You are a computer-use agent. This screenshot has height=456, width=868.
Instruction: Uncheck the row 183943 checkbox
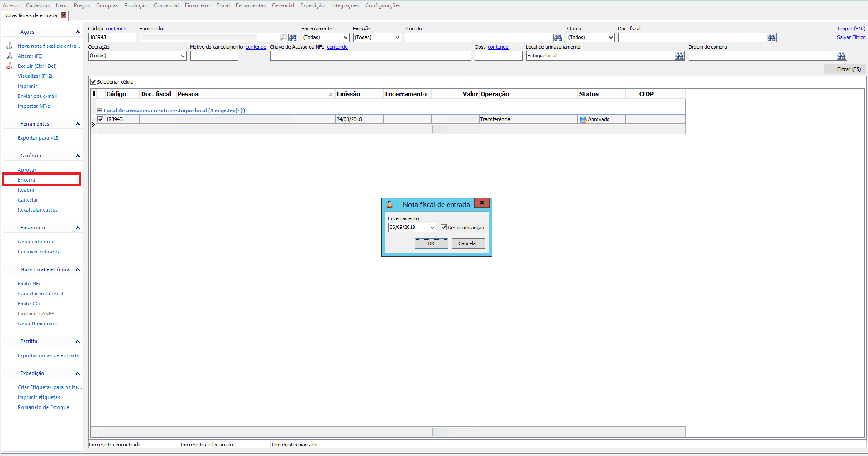tap(101, 119)
